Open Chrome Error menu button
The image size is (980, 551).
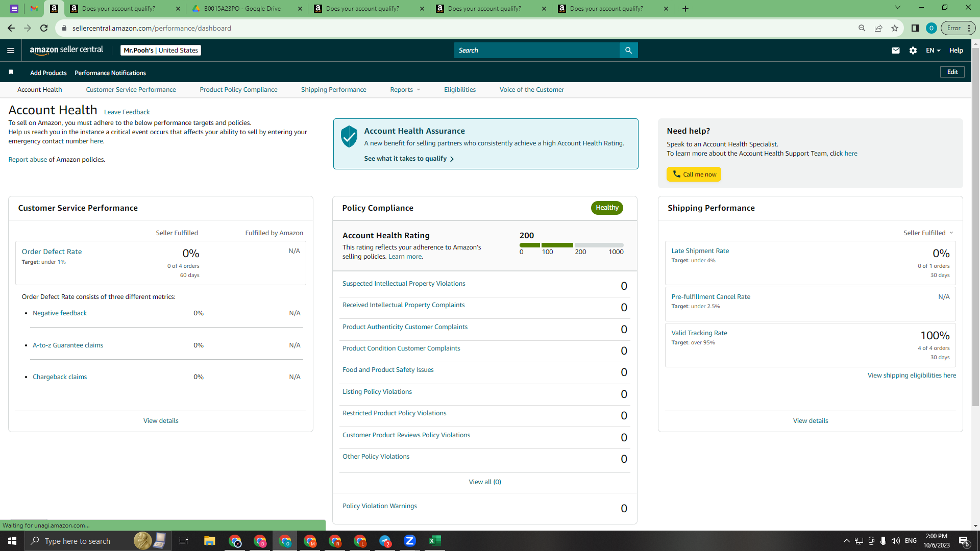(958, 28)
